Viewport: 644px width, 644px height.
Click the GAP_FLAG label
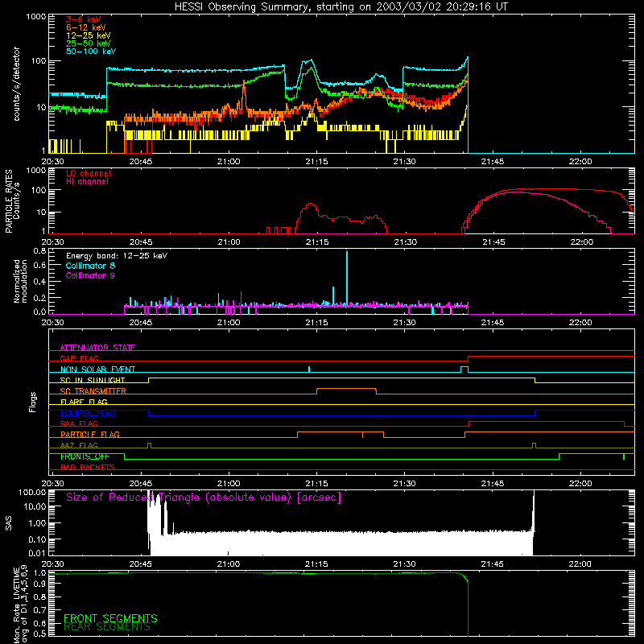pos(79,358)
